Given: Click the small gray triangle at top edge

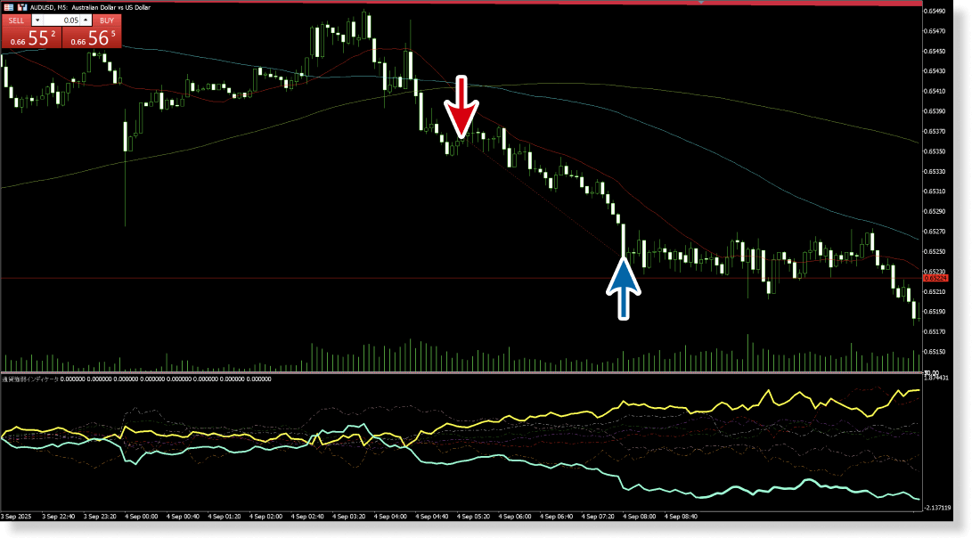Looking at the screenshot, I should click(x=702, y=3).
